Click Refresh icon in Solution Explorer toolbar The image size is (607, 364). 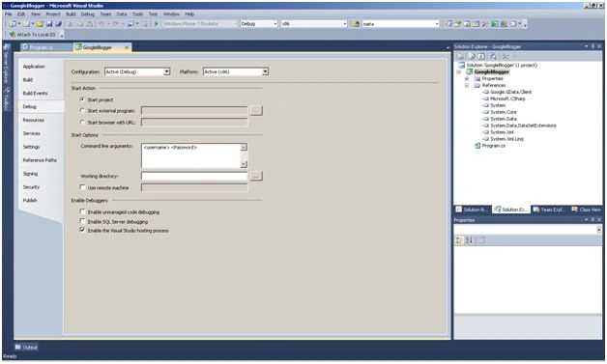pyautogui.click(x=480, y=56)
